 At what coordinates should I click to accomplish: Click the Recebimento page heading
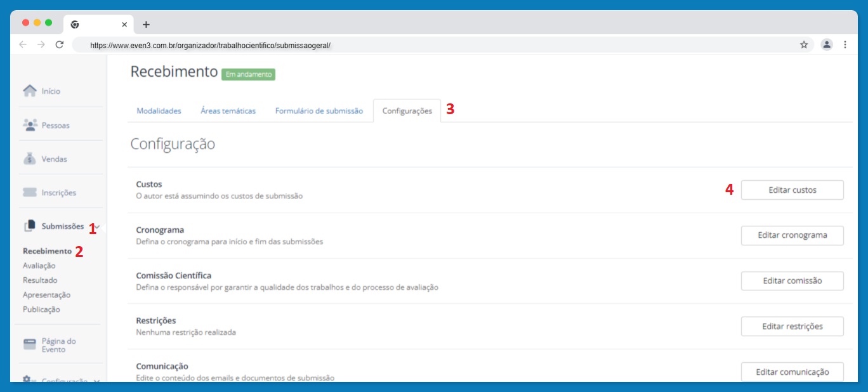tap(174, 72)
